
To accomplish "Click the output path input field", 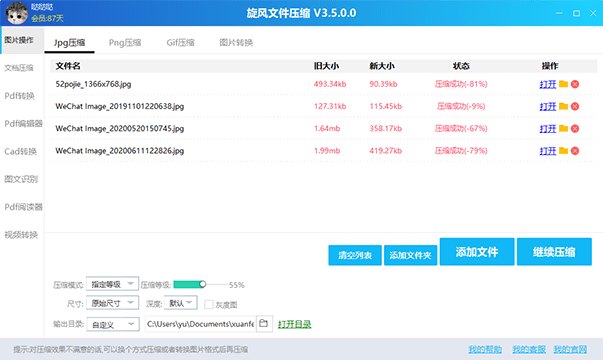I will (200, 324).
